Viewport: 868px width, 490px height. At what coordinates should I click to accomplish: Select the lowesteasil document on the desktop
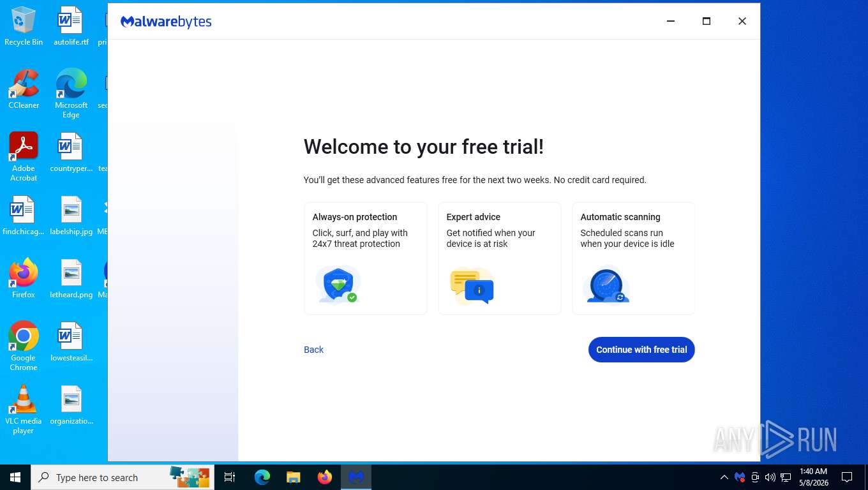click(71, 342)
